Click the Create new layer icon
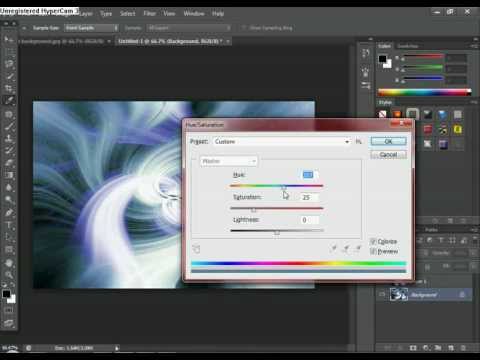The width and height of the screenshot is (480, 360). click(x=451, y=348)
